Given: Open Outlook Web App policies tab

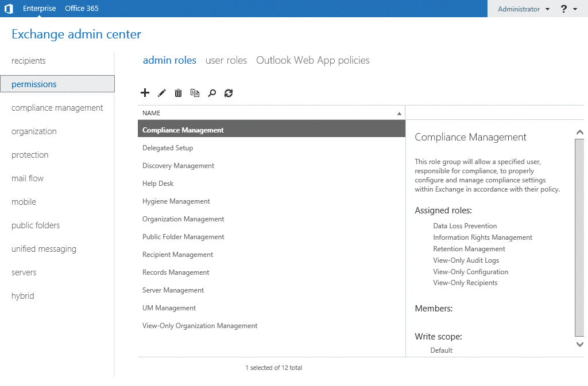Looking at the screenshot, I should click(x=312, y=60).
